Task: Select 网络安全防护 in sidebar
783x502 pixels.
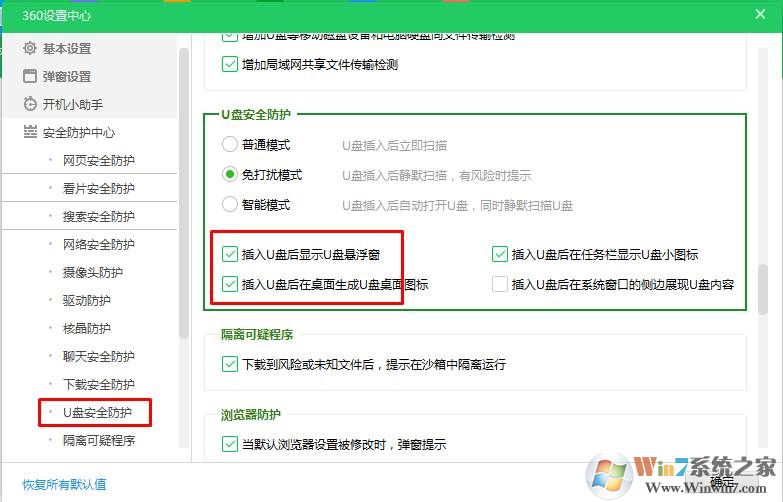Action: (x=99, y=244)
